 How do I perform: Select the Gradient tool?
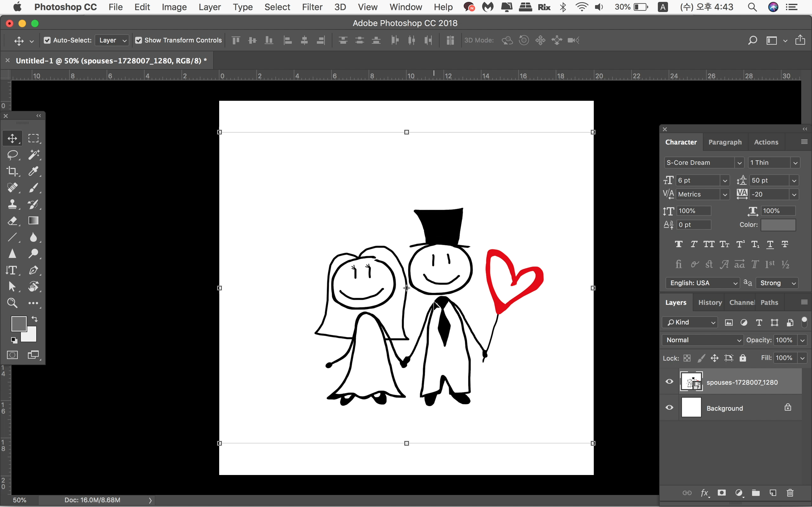(x=34, y=221)
